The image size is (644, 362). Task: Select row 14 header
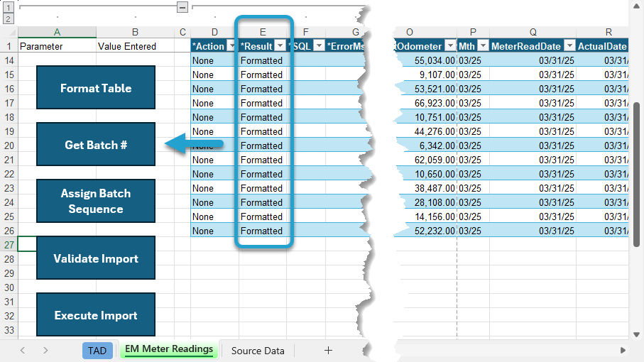click(9, 60)
